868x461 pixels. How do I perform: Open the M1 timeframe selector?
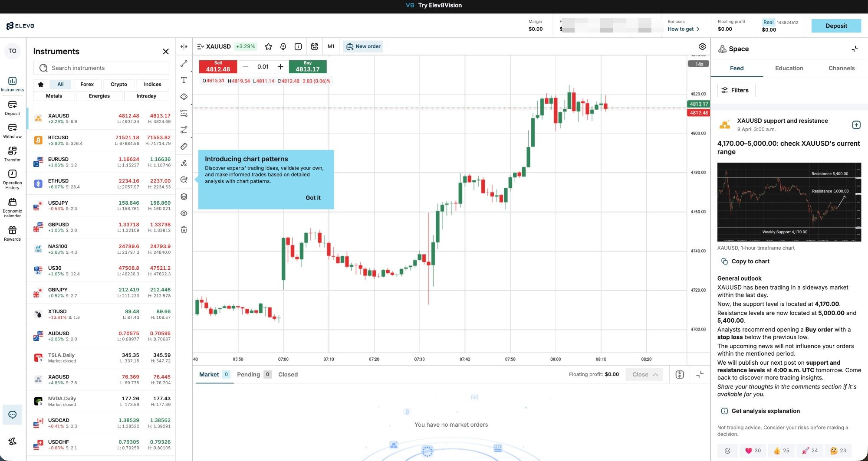(x=331, y=46)
